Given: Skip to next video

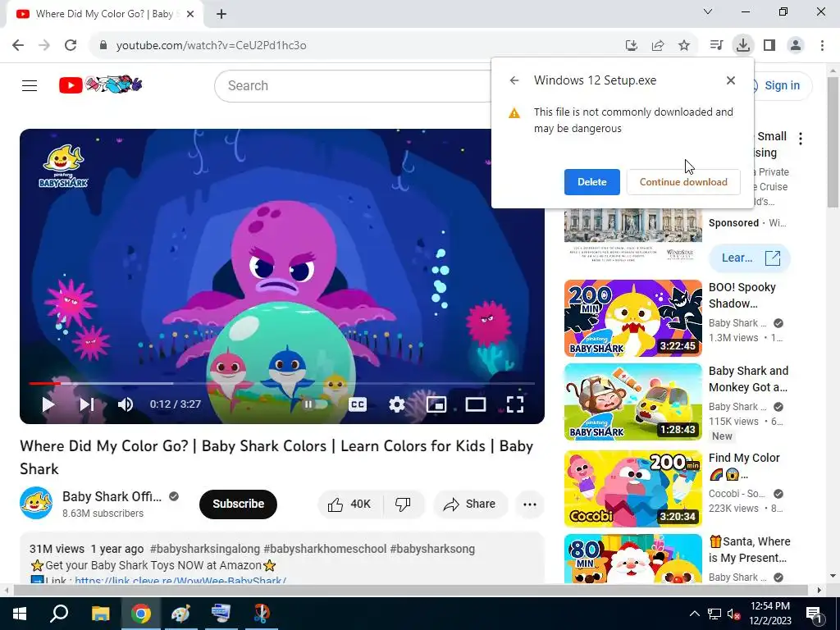Looking at the screenshot, I should coord(87,404).
